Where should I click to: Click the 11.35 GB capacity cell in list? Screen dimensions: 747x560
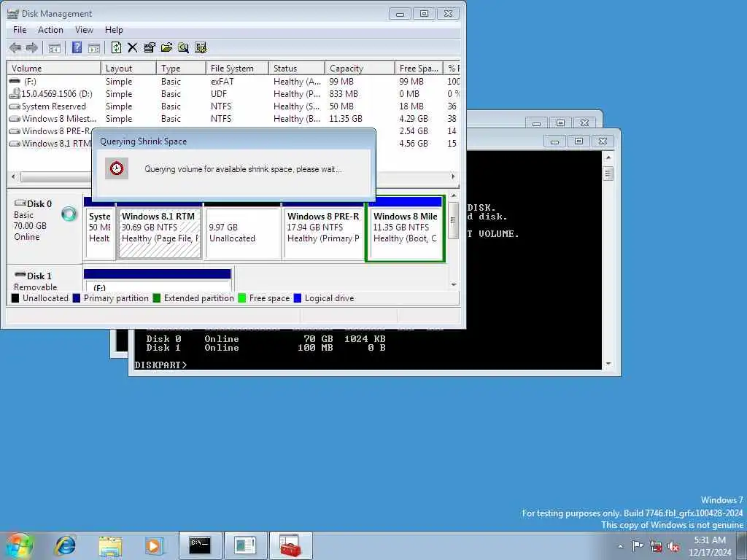346,119
